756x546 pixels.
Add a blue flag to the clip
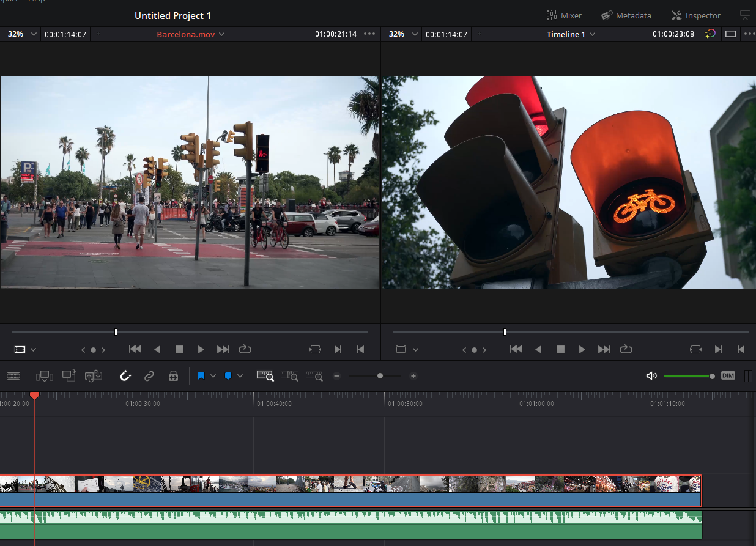pyautogui.click(x=201, y=376)
